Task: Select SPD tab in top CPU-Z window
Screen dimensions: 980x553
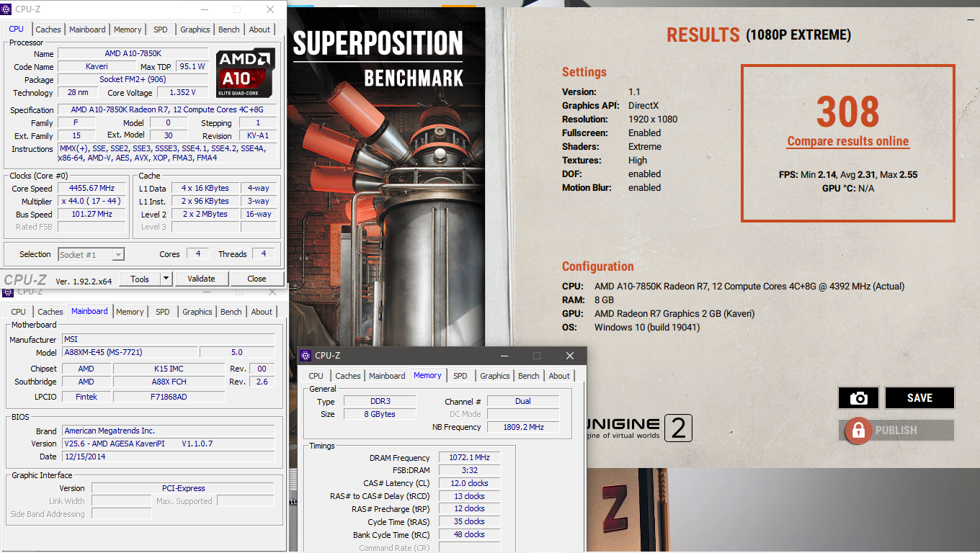Action: tap(161, 30)
